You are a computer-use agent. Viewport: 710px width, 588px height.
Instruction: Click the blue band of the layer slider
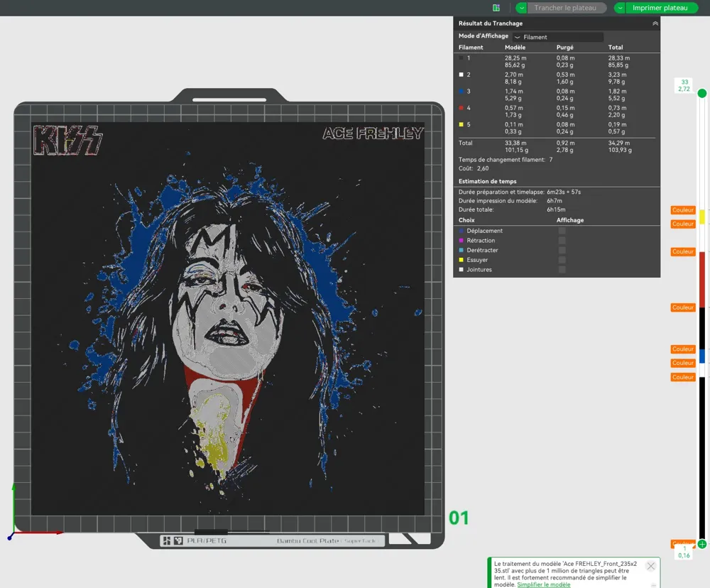coord(702,356)
